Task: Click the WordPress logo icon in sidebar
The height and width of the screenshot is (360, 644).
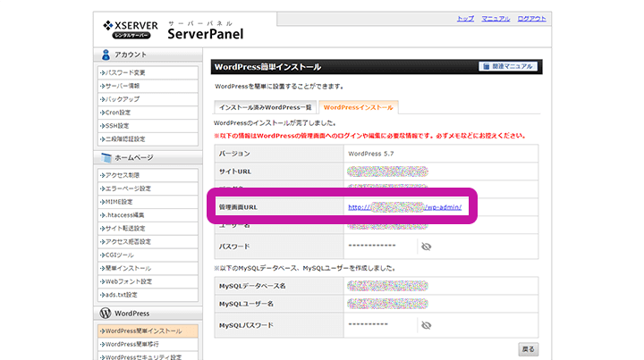Action: point(106,314)
